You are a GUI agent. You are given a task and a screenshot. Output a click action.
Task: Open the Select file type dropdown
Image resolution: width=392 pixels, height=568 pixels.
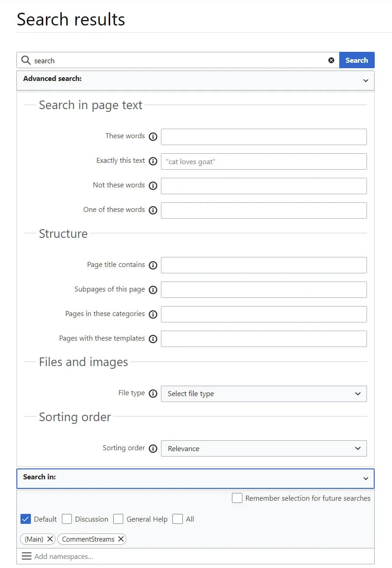coord(264,394)
